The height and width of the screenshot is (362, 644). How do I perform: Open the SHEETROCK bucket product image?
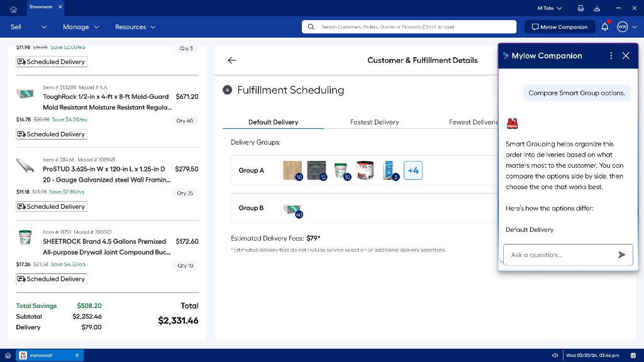click(25, 237)
